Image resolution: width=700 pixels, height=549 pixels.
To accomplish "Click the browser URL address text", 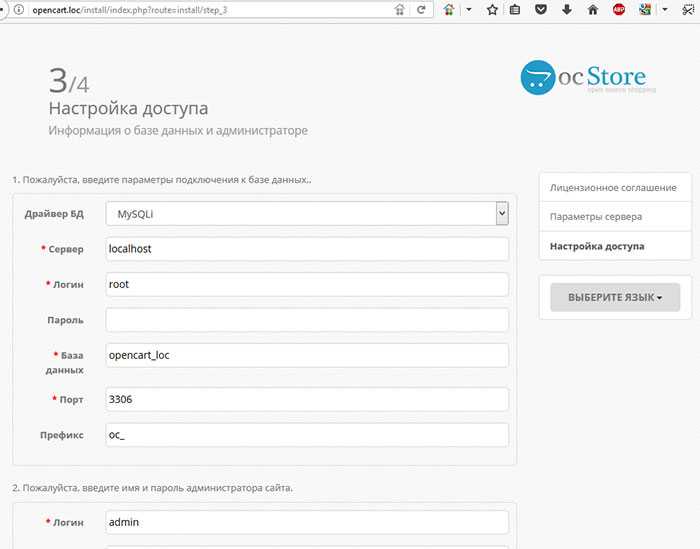I will [x=130, y=10].
